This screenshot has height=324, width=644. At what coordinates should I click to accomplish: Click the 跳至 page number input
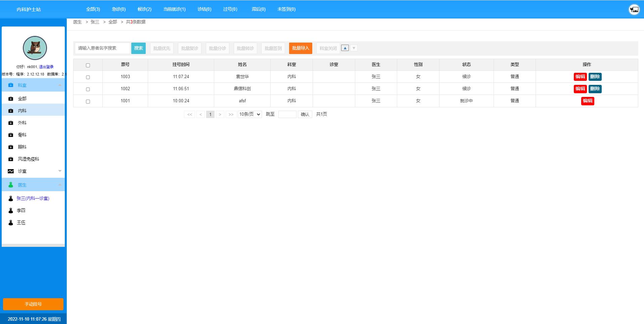tap(287, 114)
